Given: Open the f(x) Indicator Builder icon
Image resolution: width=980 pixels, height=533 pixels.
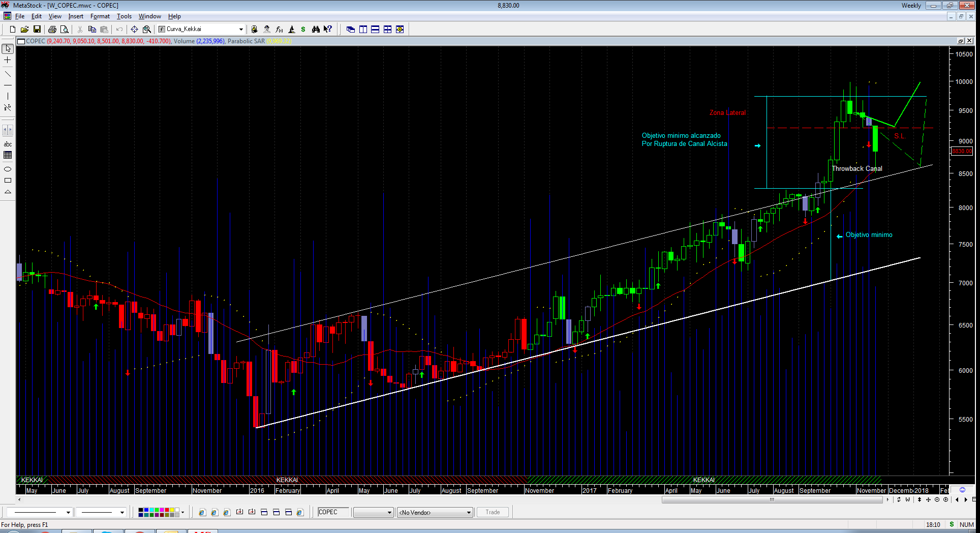Looking at the screenshot, I should (x=279, y=29).
